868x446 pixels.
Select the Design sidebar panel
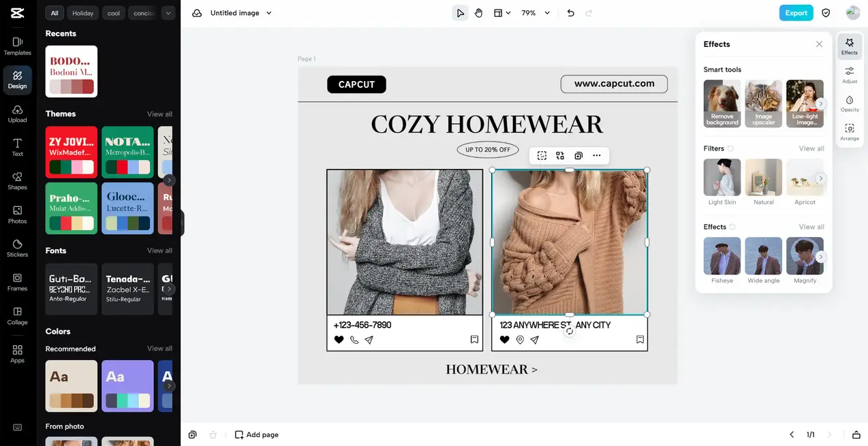pyautogui.click(x=17, y=80)
